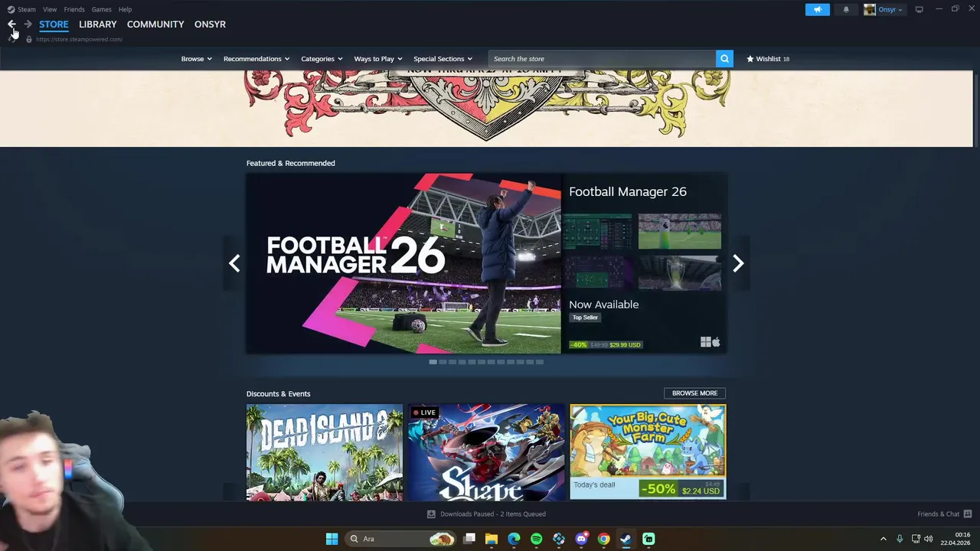This screenshot has height=551, width=980.
Task: Expand the Recommendations dropdown
Action: [256, 59]
